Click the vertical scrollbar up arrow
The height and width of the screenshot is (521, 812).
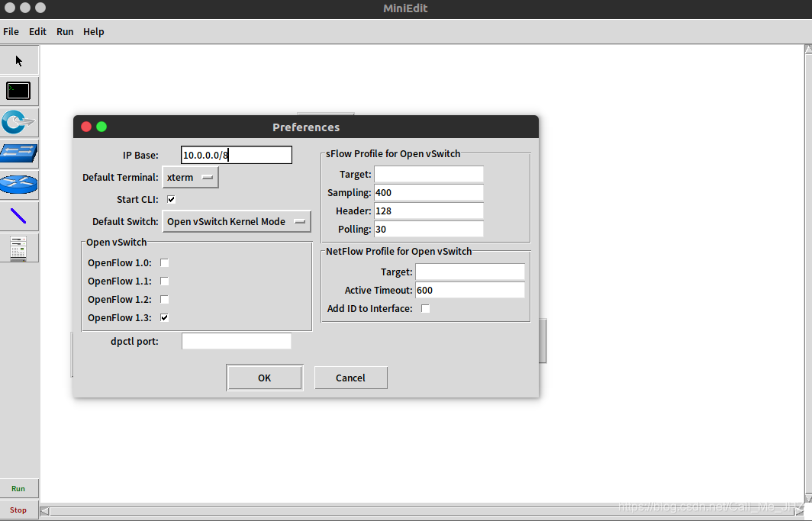808,50
